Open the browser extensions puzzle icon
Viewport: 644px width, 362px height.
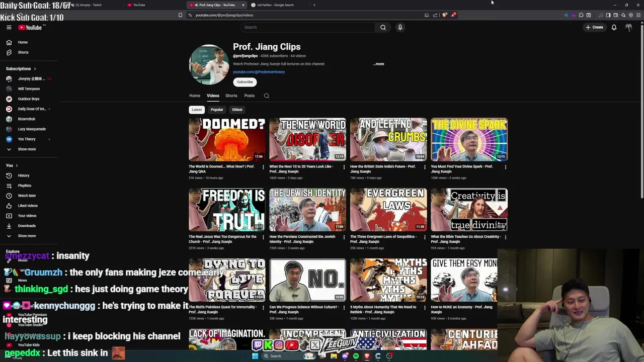pos(581,15)
